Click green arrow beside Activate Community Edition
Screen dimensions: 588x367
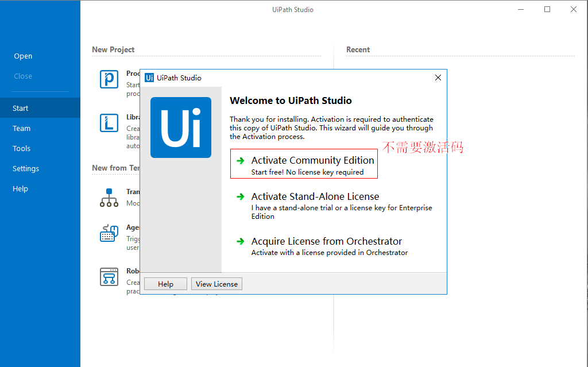[241, 161]
